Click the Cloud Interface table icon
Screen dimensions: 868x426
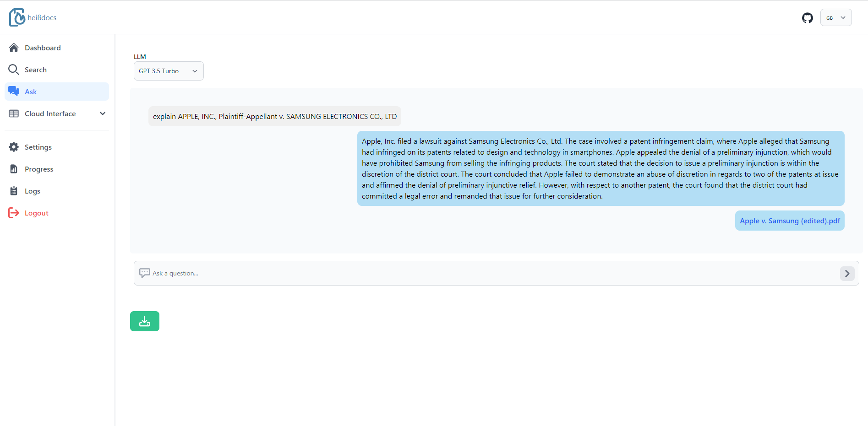(14, 113)
